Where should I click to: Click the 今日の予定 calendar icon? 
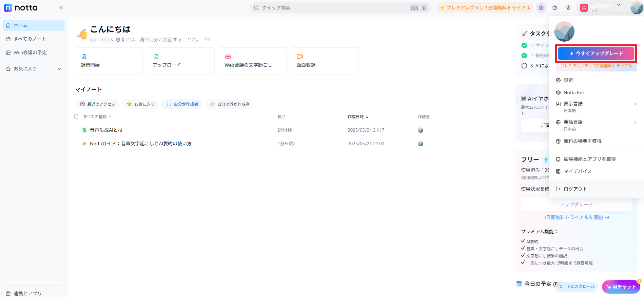[519, 284]
